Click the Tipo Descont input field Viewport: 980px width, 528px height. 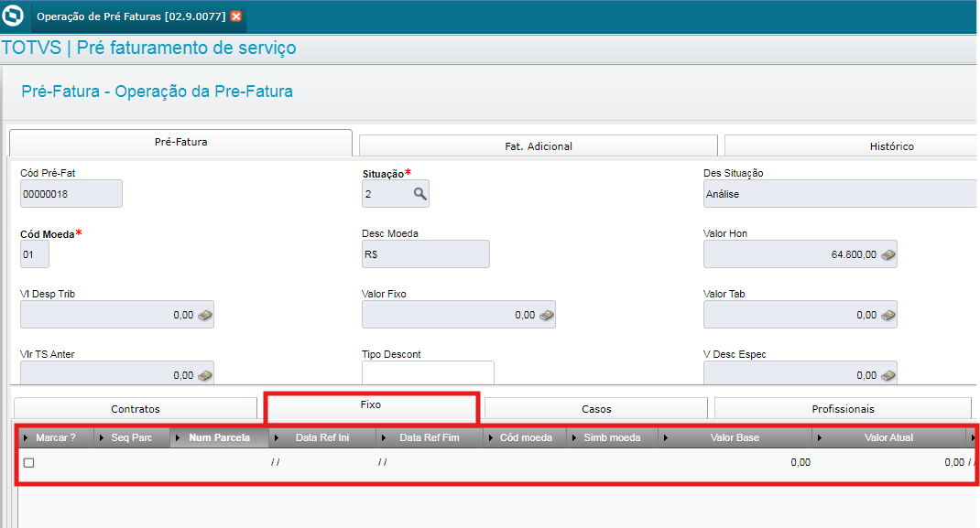(428, 373)
